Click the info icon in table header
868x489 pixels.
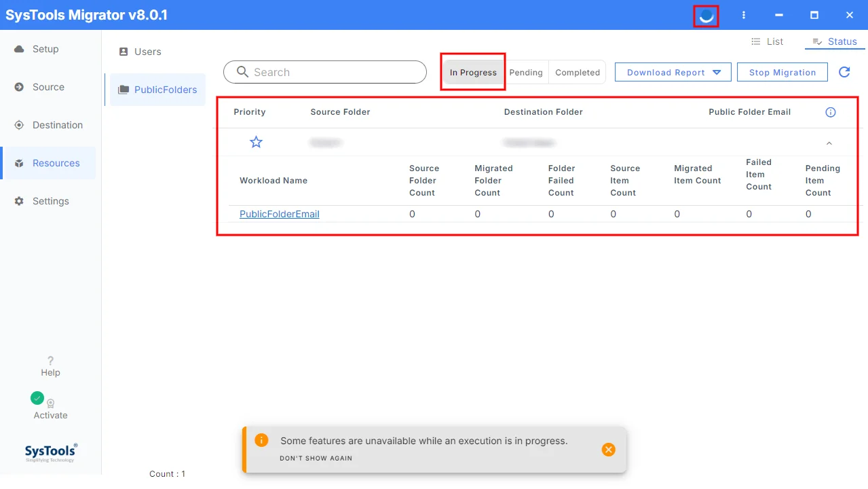[831, 112]
